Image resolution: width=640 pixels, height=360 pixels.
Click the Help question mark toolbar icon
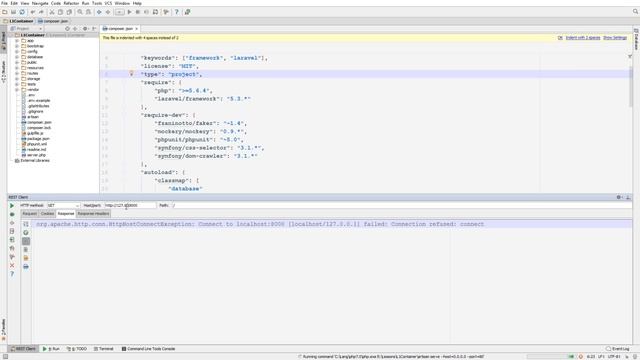coord(177,12)
